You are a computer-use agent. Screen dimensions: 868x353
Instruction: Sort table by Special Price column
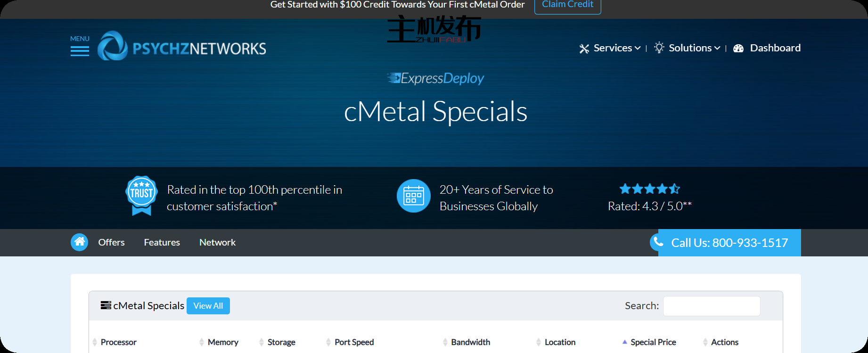pos(653,342)
